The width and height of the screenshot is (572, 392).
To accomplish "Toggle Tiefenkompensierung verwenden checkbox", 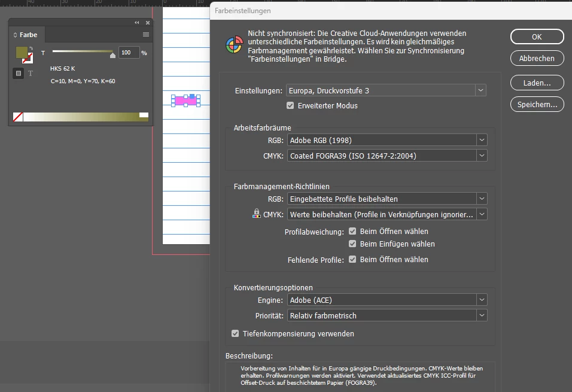I will click(235, 333).
